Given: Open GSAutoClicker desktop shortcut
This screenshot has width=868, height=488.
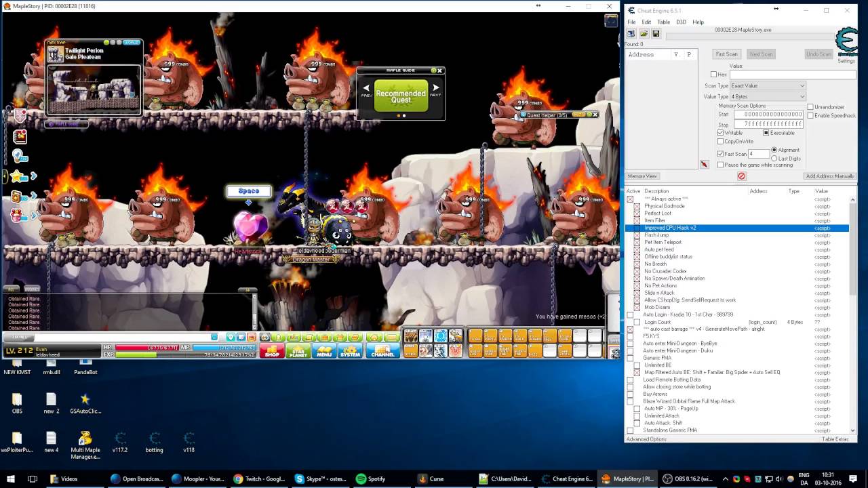Looking at the screenshot, I should [x=85, y=403].
